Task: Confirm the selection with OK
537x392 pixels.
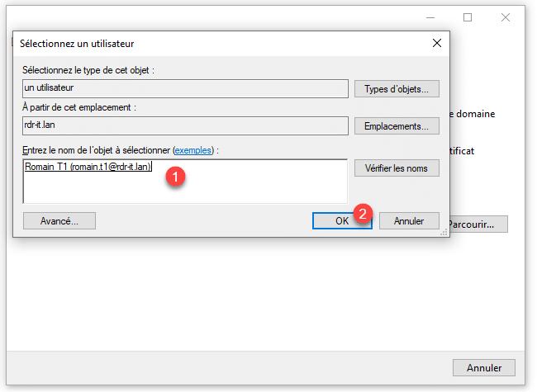Action: (342, 221)
